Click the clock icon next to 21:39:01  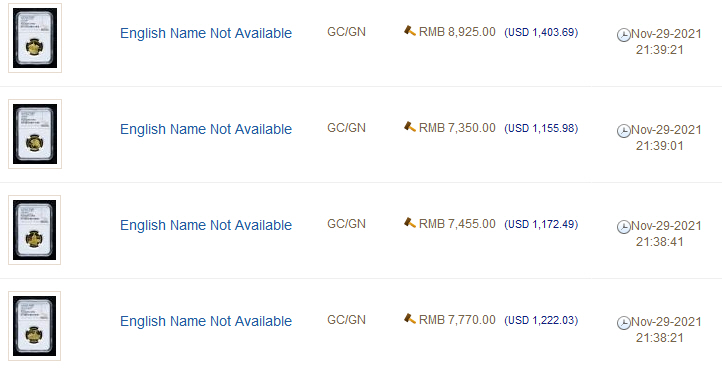coord(623,131)
